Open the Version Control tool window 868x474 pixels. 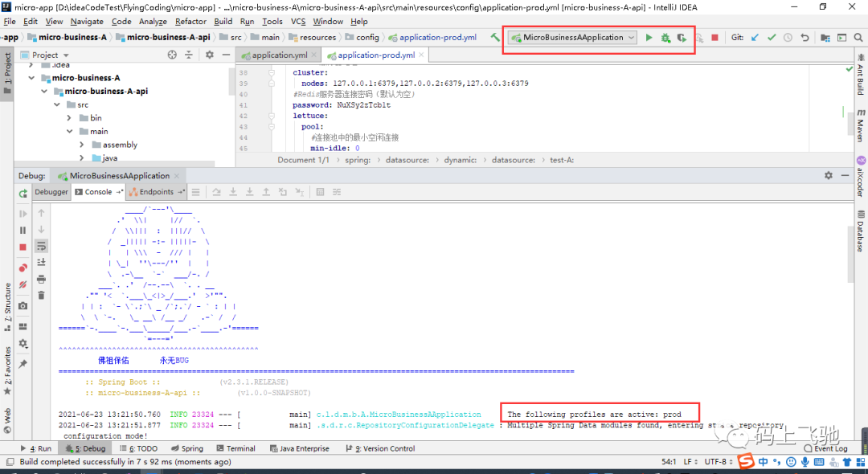pos(379,448)
